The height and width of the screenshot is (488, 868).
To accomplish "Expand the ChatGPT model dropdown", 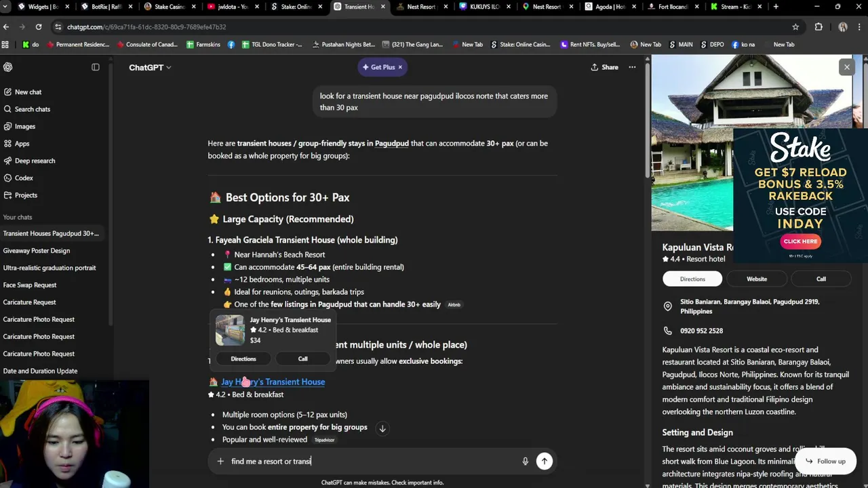I will point(150,67).
